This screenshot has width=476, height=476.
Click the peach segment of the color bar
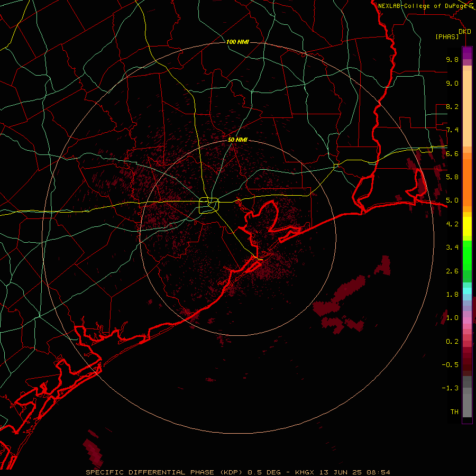coord(467,108)
